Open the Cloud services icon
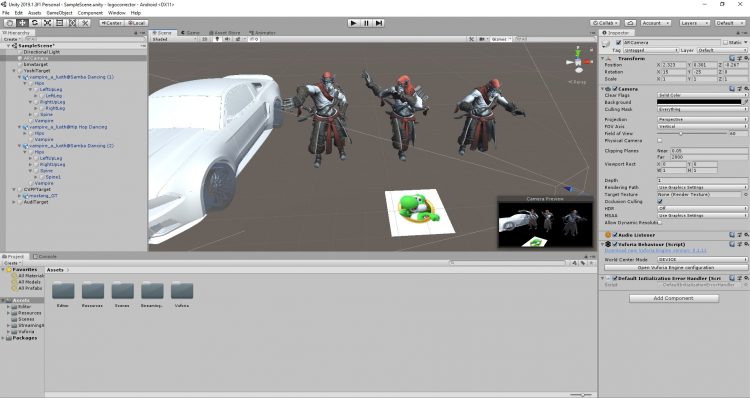This screenshot has width=750, height=398. [630, 22]
